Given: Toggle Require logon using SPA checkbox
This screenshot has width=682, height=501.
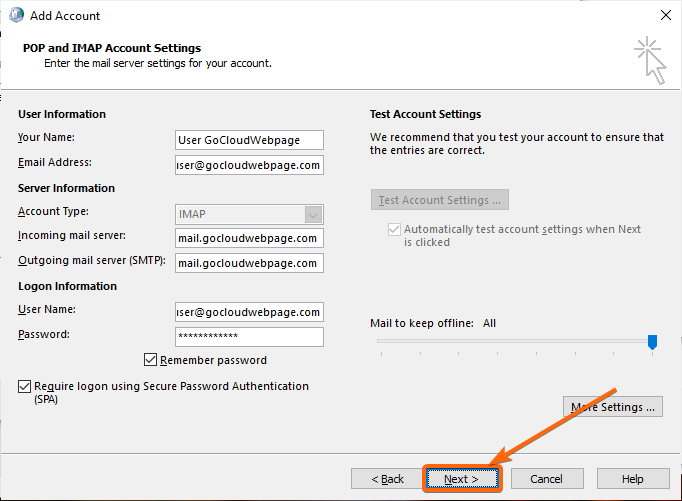Looking at the screenshot, I should tap(24, 386).
